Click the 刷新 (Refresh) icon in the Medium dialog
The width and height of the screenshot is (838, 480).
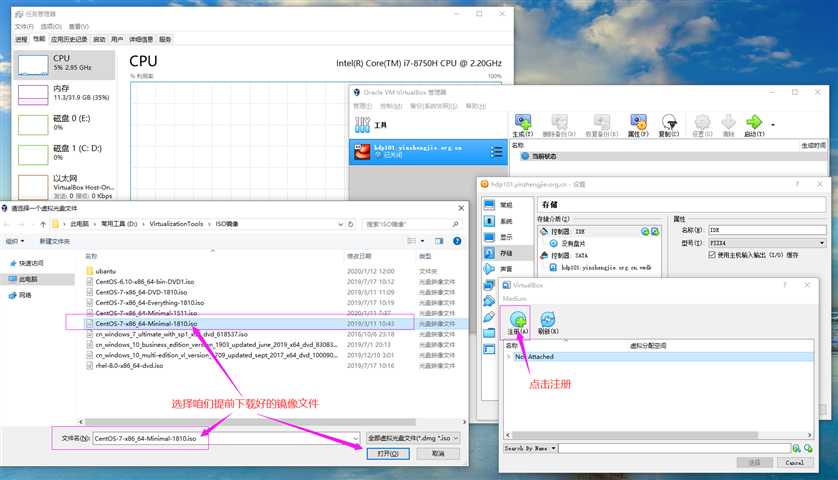[x=548, y=320]
